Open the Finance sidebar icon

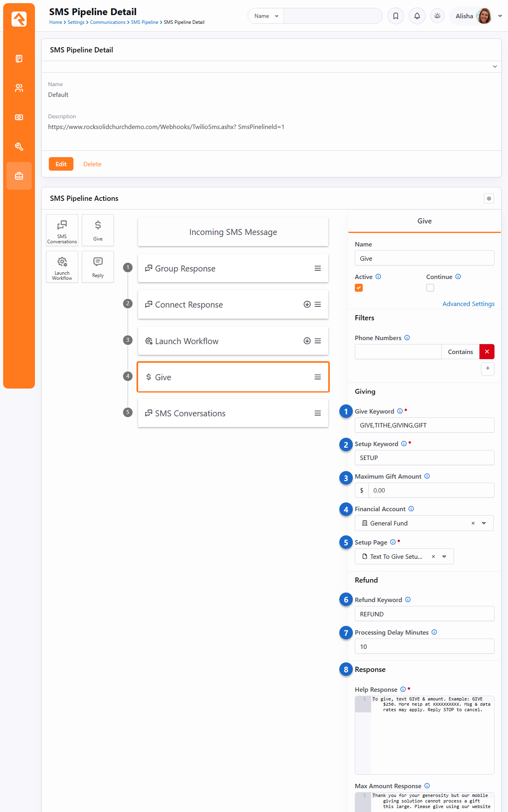point(19,117)
